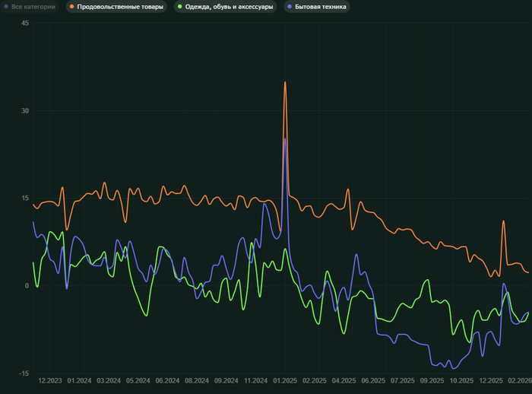
Task: Toggle 'Продовольственные товары' series visibility
Action: pos(120,7)
